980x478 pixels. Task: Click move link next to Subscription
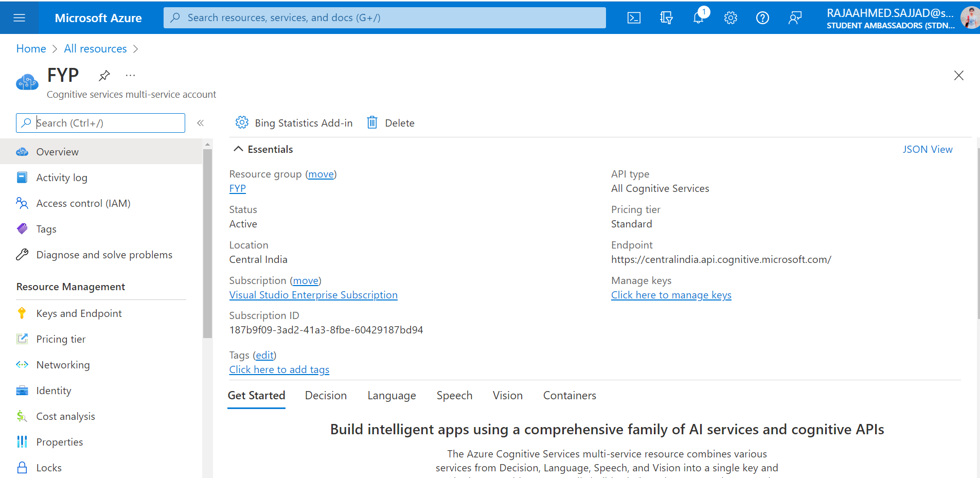[306, 280]
